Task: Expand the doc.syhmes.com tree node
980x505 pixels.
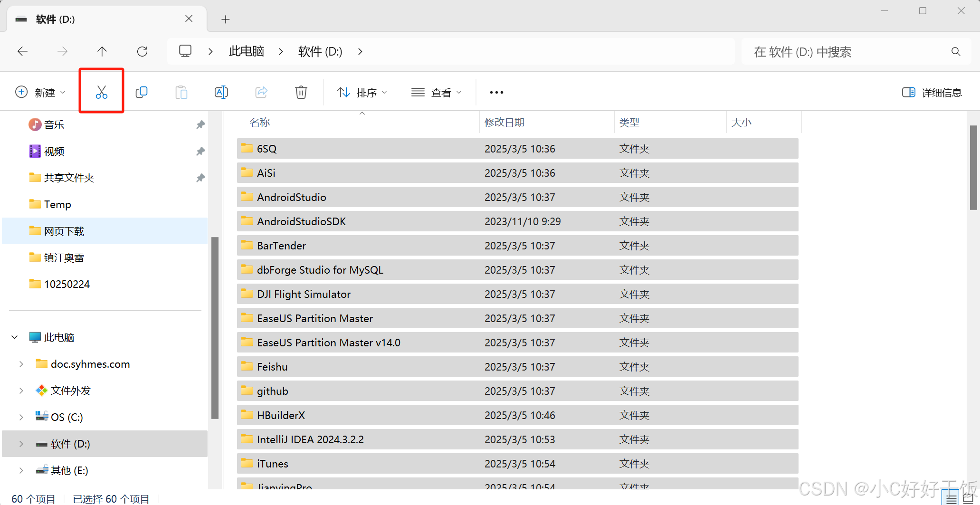Action: pyautogui.click(x=21, y=364)
